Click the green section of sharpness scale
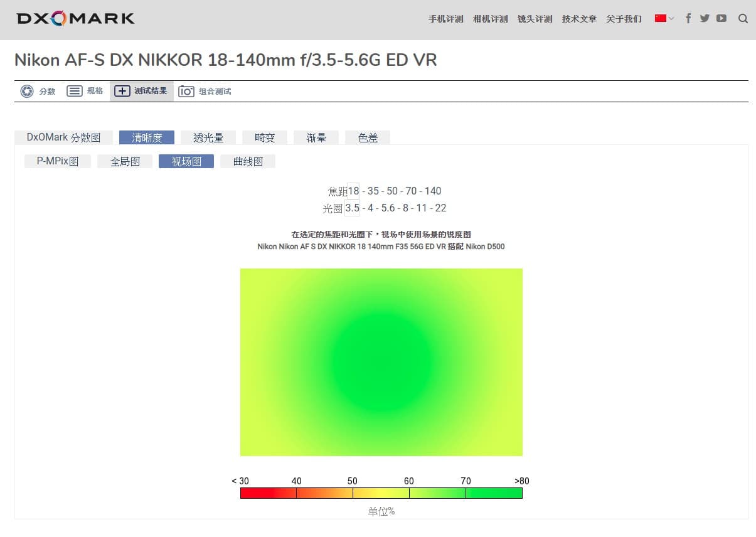Viewport: 756px width, 537px height. (494, 493)
